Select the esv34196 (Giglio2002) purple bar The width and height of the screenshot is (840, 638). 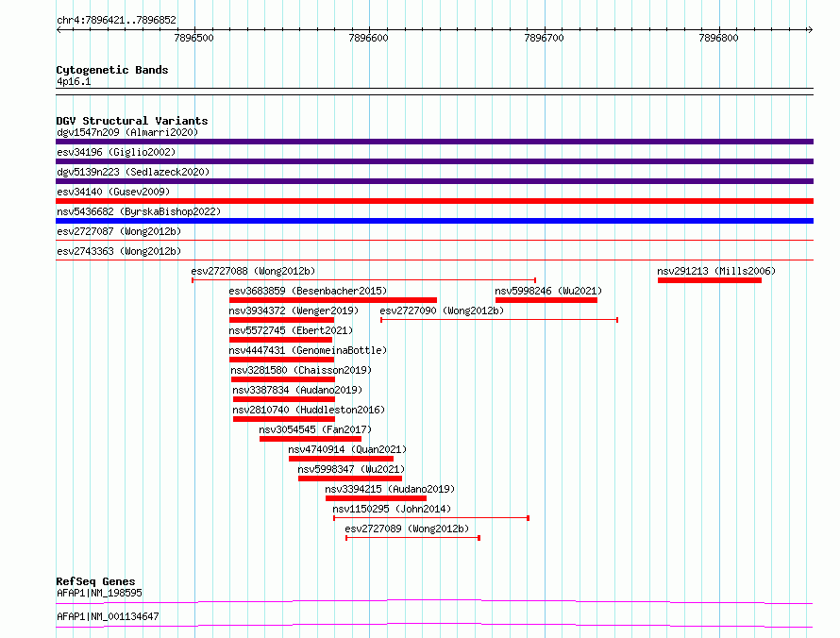(434, 161)
